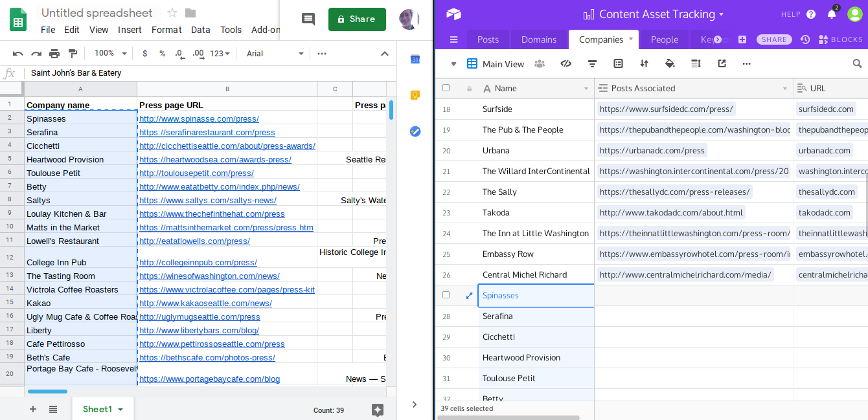Change Airtable row height icon

point(696,63)
